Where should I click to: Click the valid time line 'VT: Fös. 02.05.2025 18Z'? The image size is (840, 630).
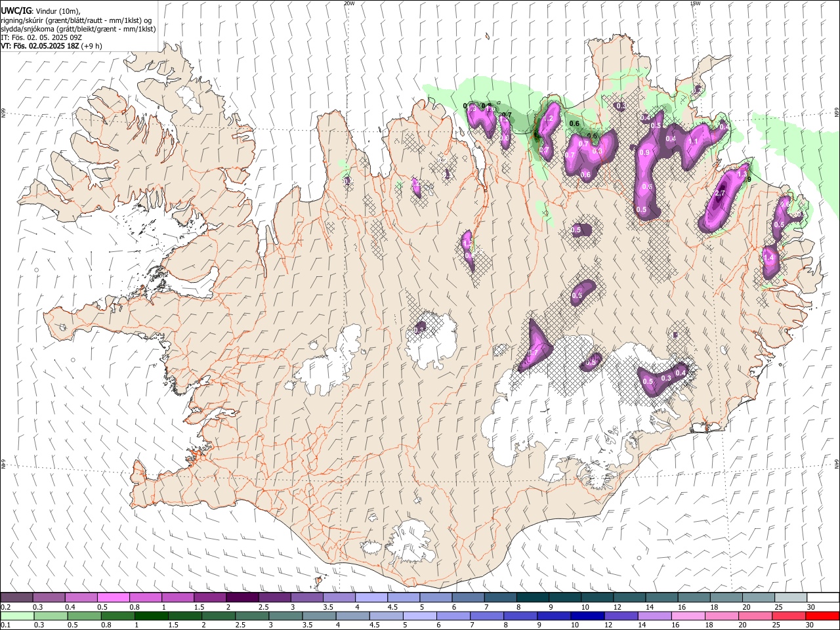(40, 46)
